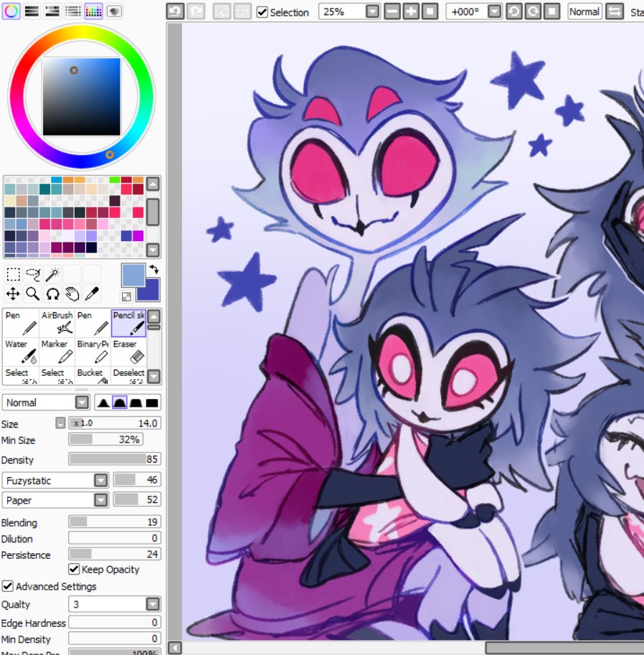Viewport: 644px width, 655px height.
Task: Select the Magic Wand tool
Action: coord(52,274)
